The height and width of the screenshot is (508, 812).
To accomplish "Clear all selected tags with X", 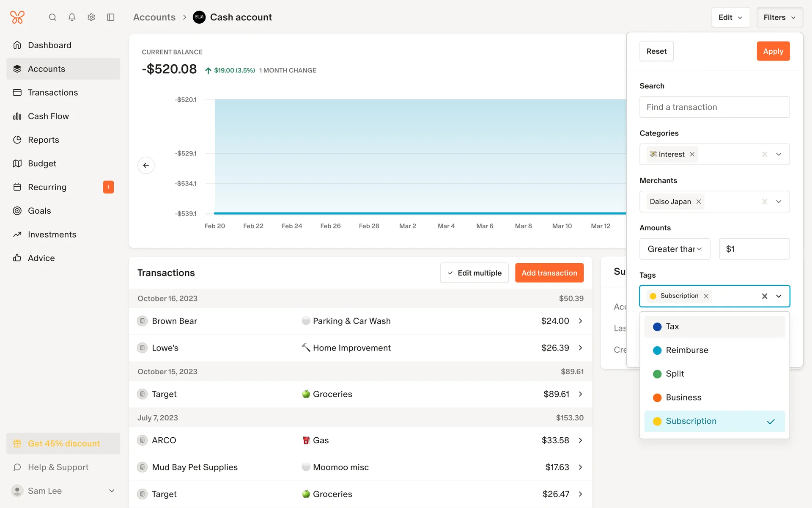I will click(x=765, y=296).
